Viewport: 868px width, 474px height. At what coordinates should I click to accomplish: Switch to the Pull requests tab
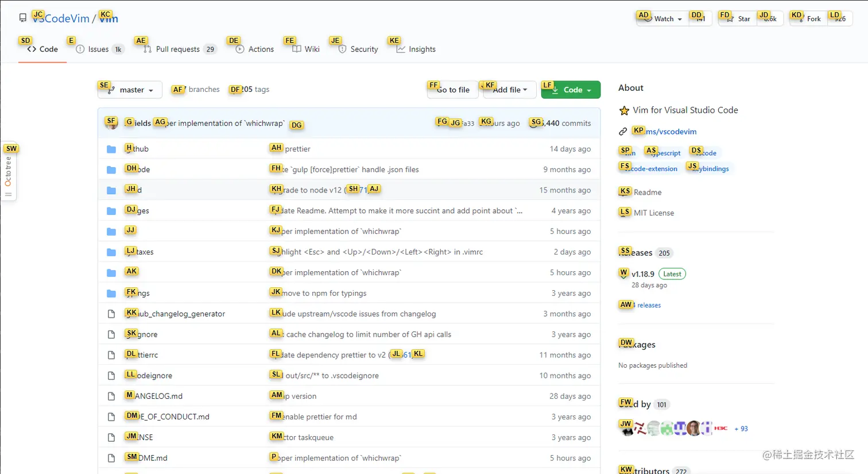[180, 49]
